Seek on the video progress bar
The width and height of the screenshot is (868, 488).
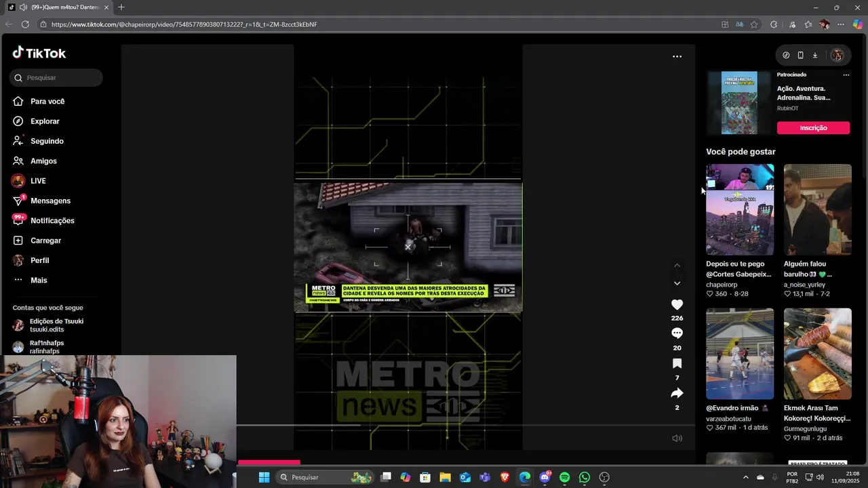[465, 426]
